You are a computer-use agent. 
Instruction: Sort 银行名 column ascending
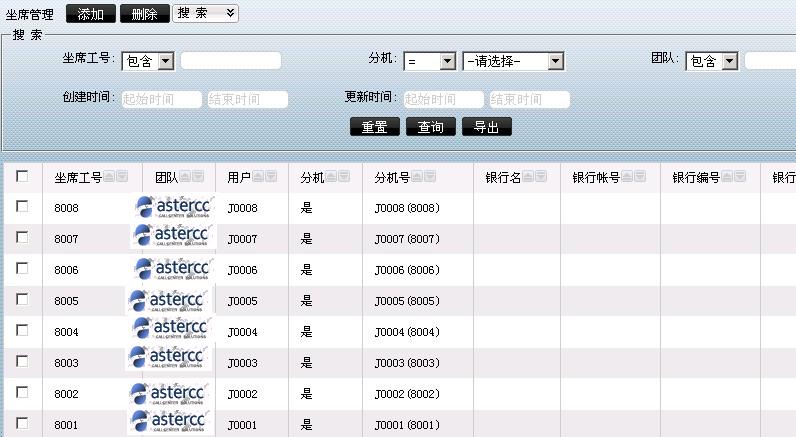coord(528,177)
